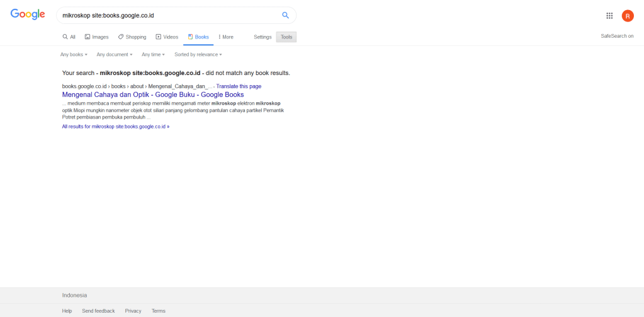The image size is (644, 317).
Task: Open the More search categories menu
Action: point(226,37)
